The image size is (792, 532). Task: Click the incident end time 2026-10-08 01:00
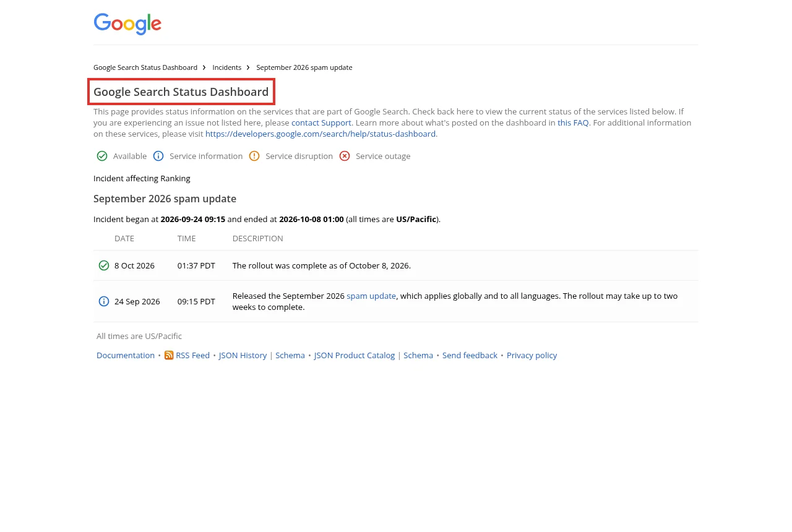pyautogui.click(x=311, y=219)
